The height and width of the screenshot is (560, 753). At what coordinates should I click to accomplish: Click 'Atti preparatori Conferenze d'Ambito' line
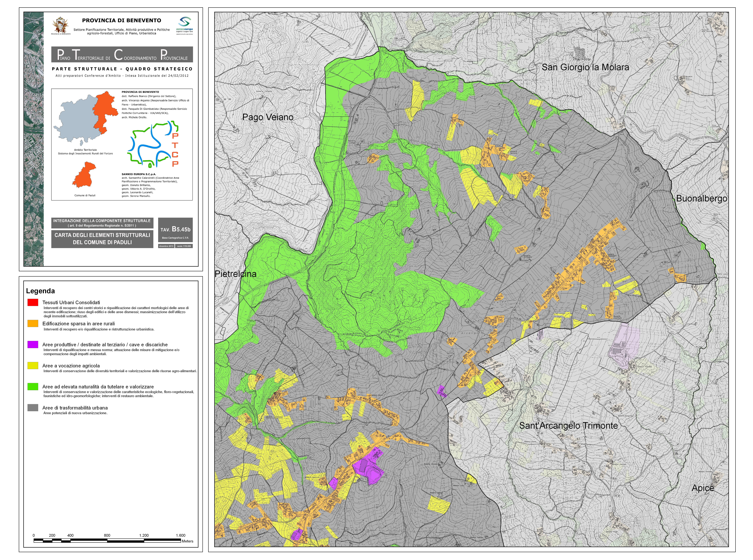(122, 76)
